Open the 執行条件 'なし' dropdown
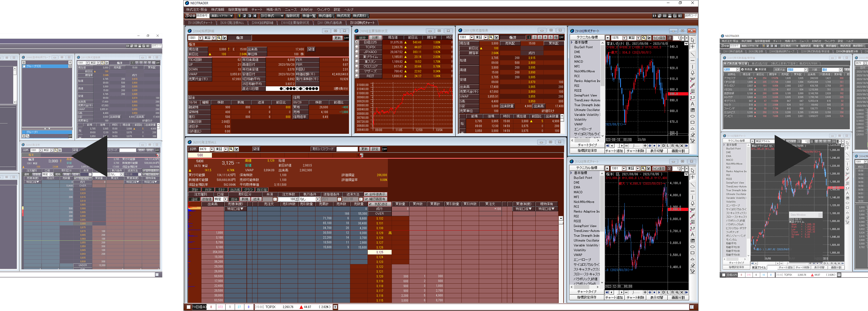This screenshot has height=311, width=868. pos(318,199)
